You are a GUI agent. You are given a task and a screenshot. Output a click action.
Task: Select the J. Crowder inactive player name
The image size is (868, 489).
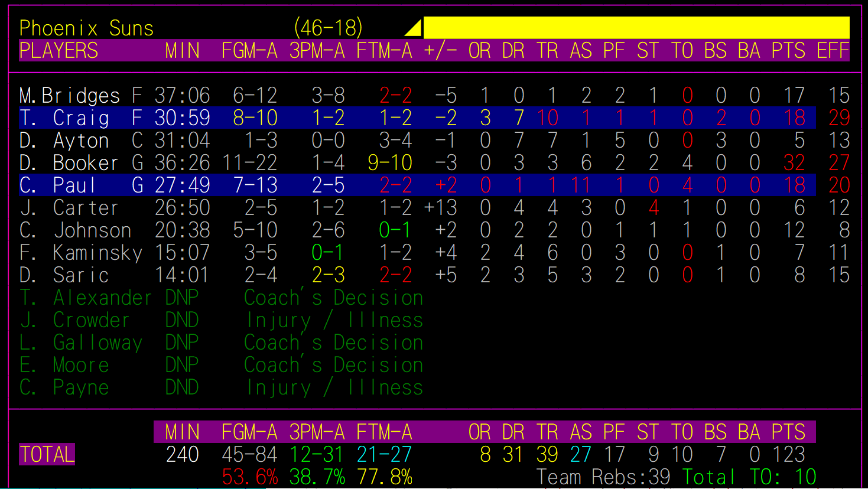coord(74,320)
